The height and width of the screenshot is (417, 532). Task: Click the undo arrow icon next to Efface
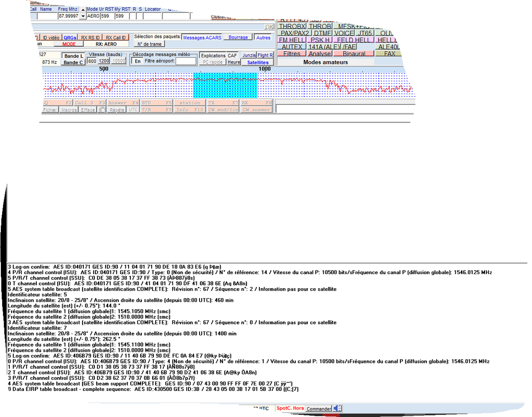(102, 110)
